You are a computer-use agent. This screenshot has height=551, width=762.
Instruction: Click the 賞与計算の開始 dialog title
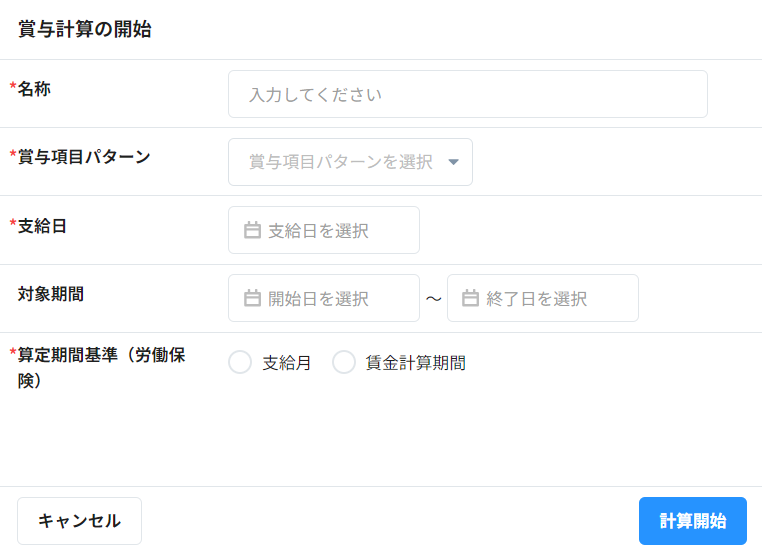(85, 30)
